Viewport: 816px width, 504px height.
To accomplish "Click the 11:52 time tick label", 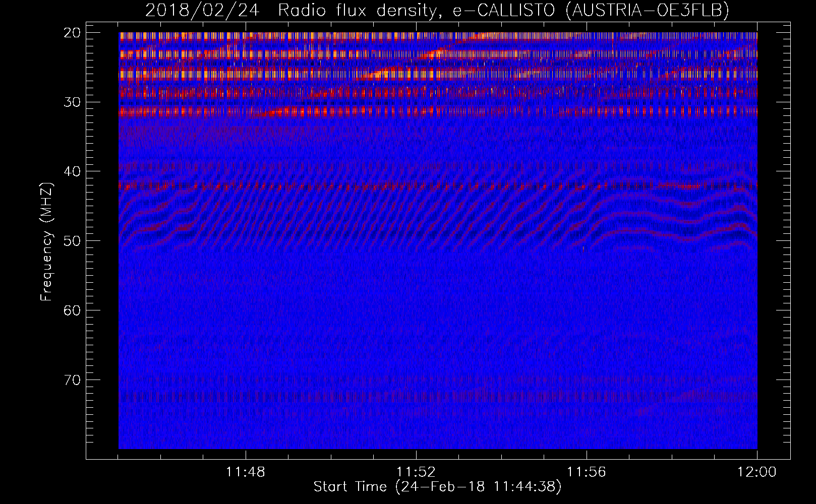I will tap(416, 472).
